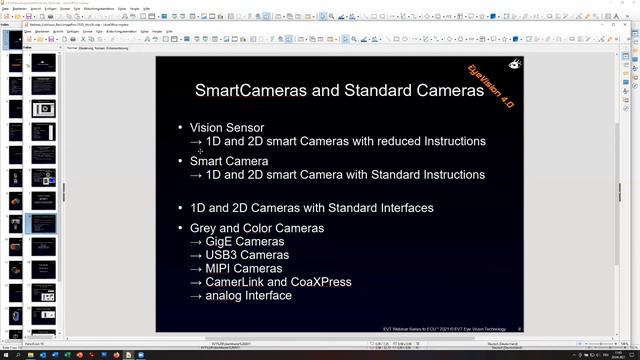Click Fill Color bucket icon in front toolbar
This screenshot has width=640, height=360.
pos(375,39)
